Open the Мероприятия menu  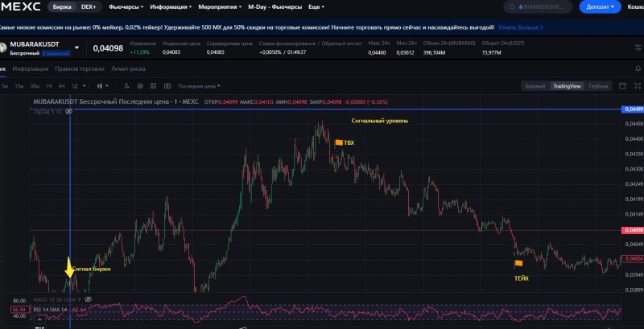220,7
